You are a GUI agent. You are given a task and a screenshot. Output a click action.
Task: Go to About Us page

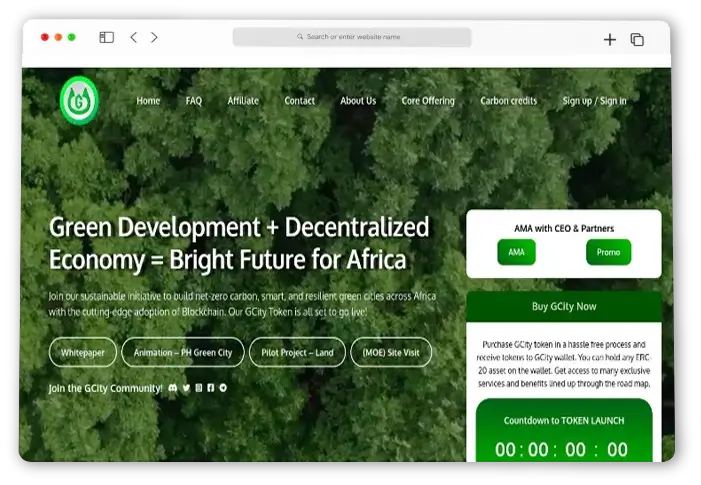[358, 101]
